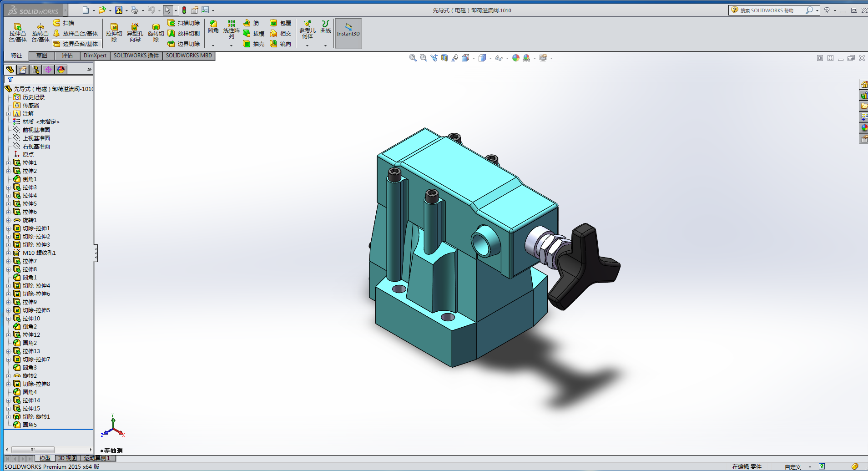Open the DimXpertManager panel tab
868x471 pixels.
pyautogui.click(x=48, y=69)
